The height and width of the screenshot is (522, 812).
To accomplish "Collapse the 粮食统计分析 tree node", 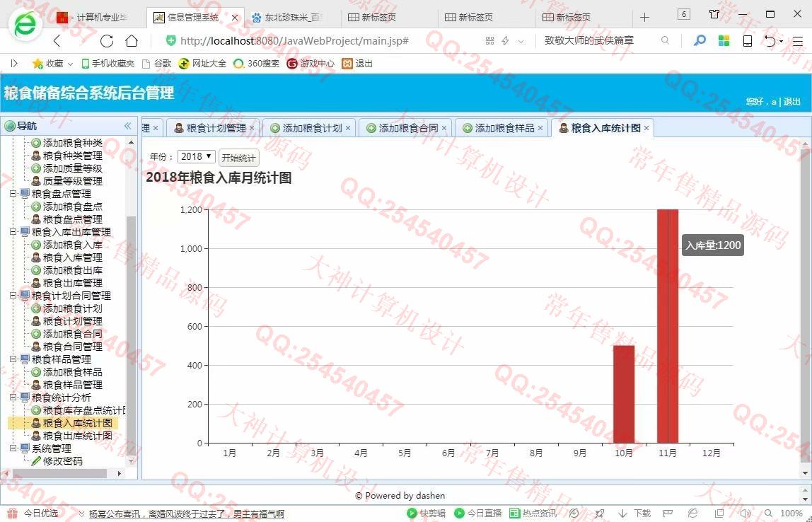I will pyautogui.click(x=13, y=398).
